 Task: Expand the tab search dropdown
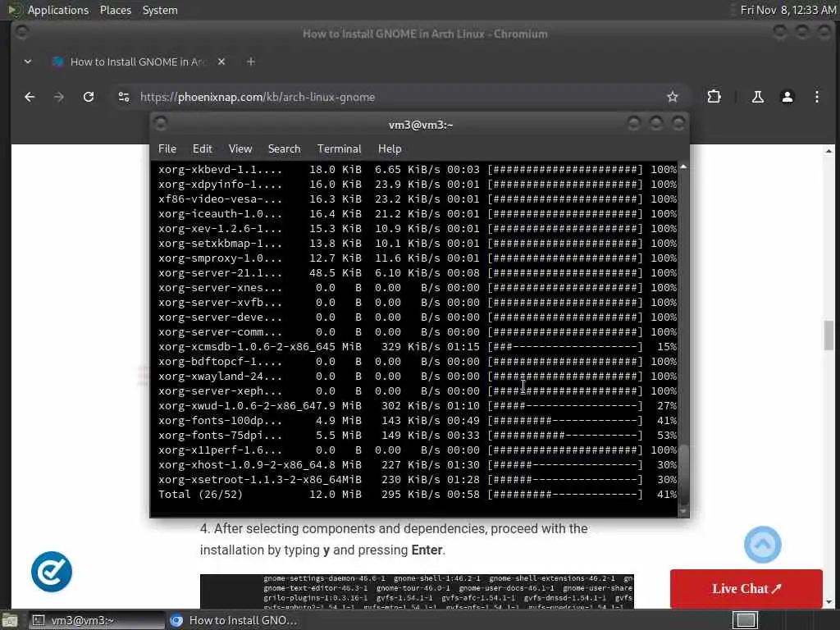point(28,62)
